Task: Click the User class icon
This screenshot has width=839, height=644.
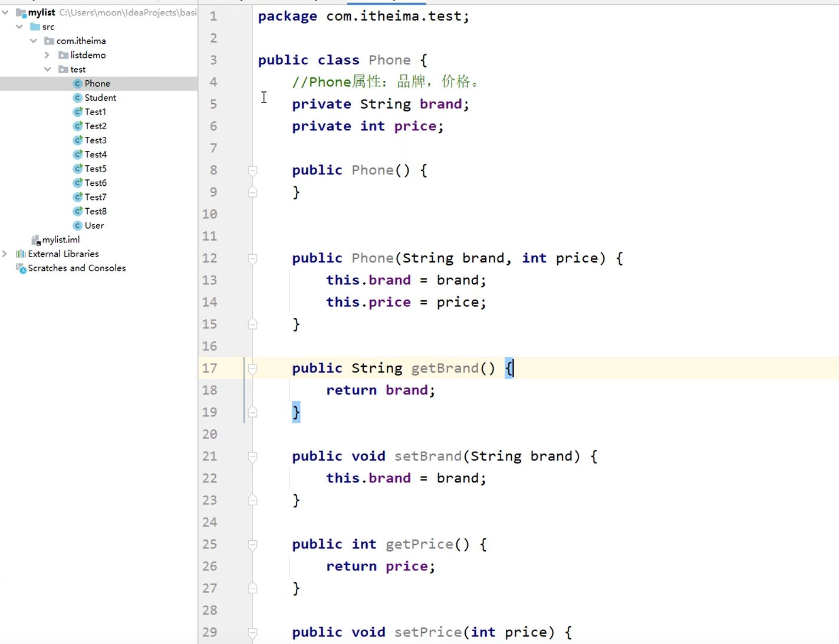Action: click(78, 225)
